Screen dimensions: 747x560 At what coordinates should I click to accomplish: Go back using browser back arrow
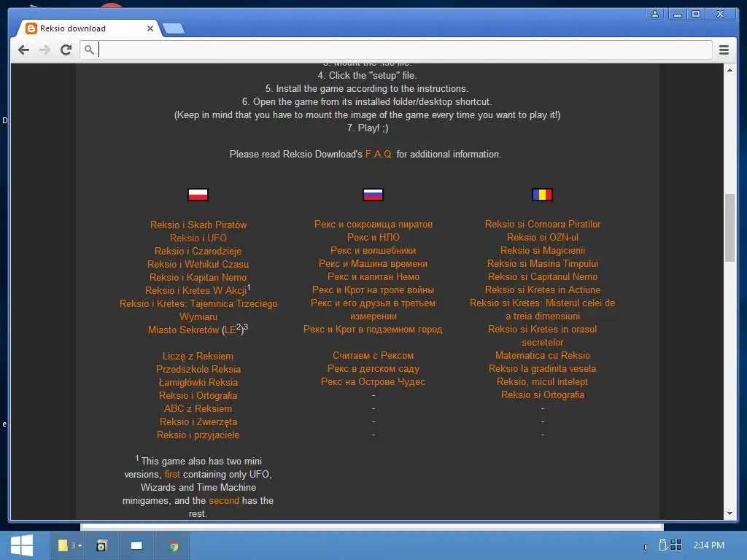[24, 50]
